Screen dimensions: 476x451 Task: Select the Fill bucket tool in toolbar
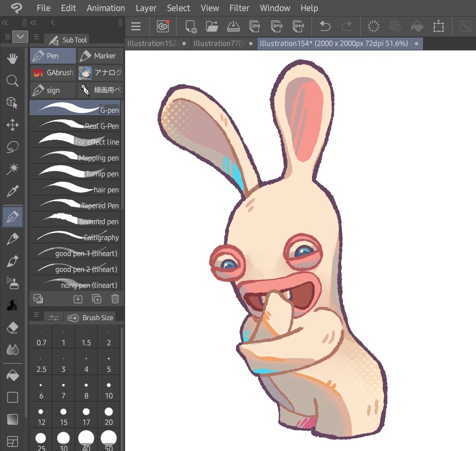[12, 376]
